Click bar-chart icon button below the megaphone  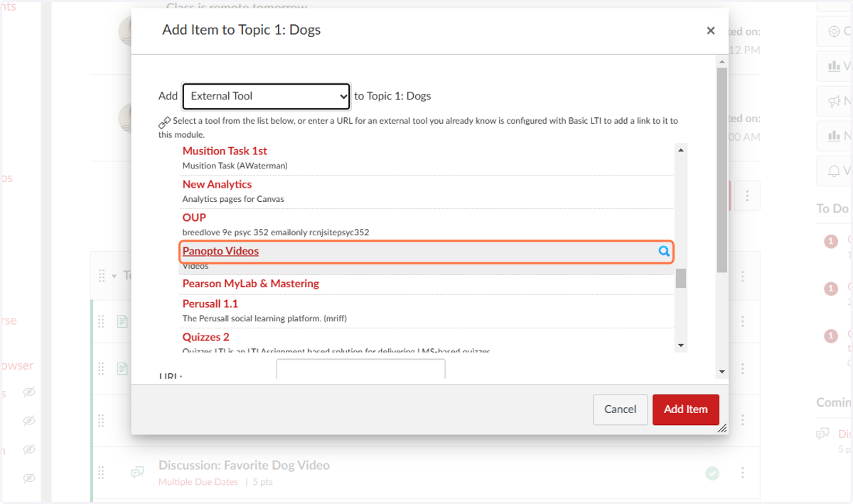pos(835,135)
